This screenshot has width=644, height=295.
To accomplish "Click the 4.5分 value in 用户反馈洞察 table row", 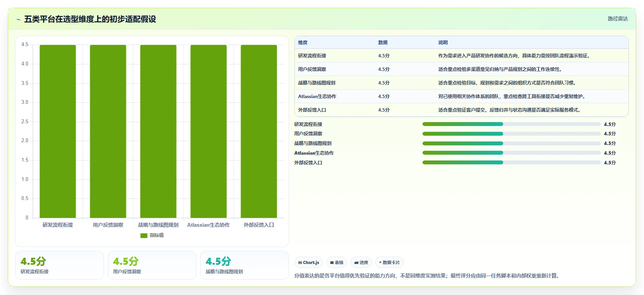I will [x=384, y=69].
